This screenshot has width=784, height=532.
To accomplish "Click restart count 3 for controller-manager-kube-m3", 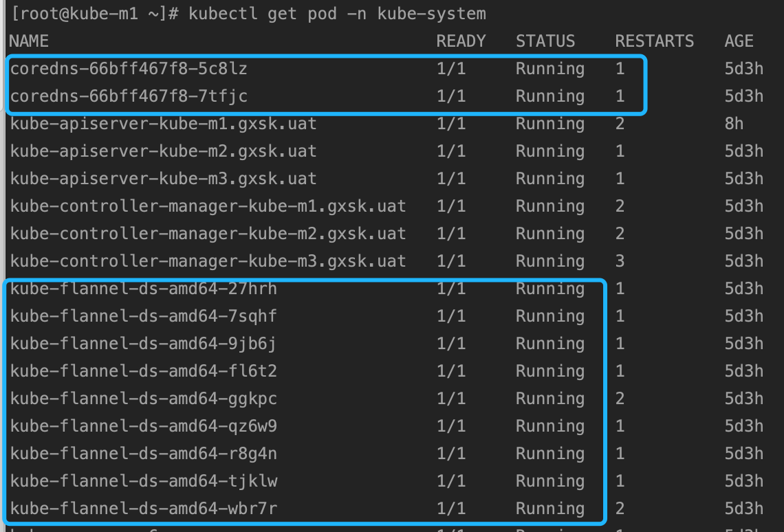I will [x=620, y=261].
